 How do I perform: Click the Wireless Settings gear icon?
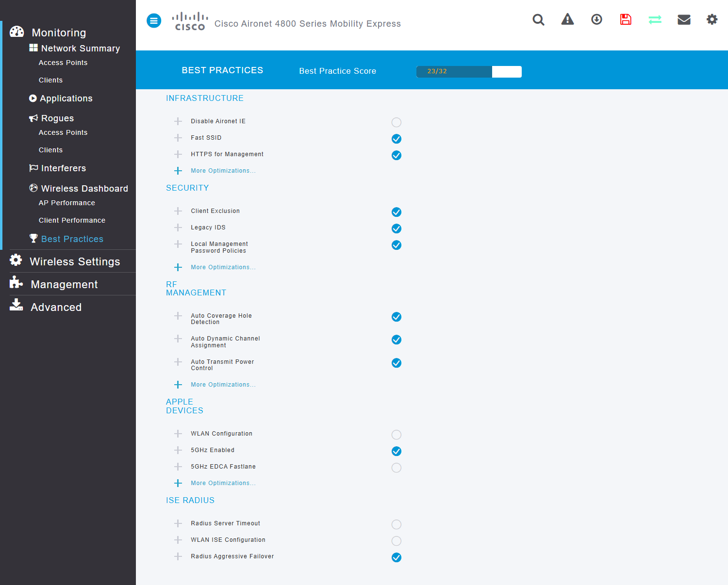(x=16, y=260)
